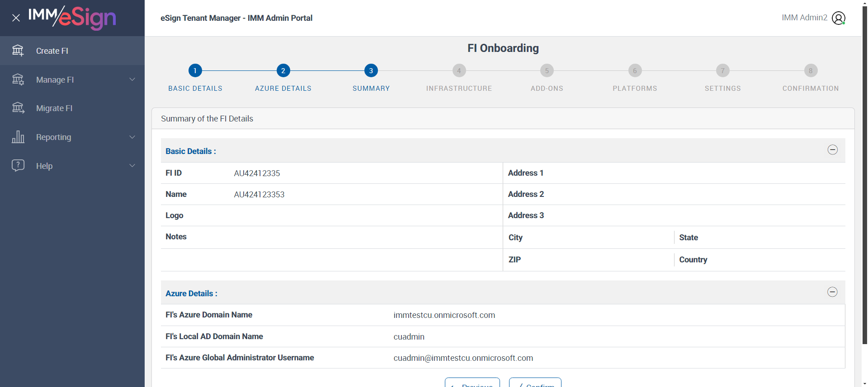Screen dimensions: 868x387
Task: Click the AZURE DETAILS step label
Action: click(x=283, y=89)
